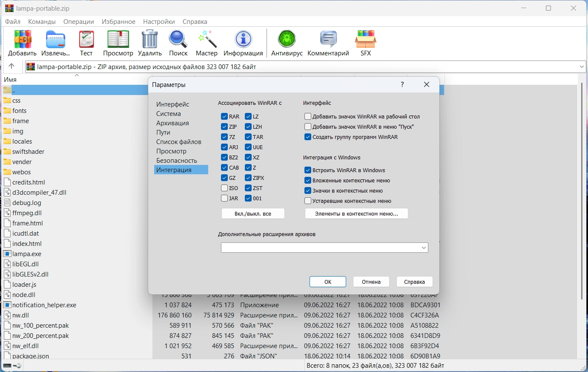Open the Избранное menu

[118, 21]
